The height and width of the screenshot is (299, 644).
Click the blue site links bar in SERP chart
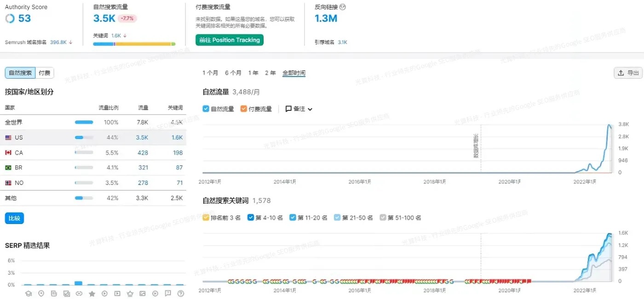(x=79, y=283)
